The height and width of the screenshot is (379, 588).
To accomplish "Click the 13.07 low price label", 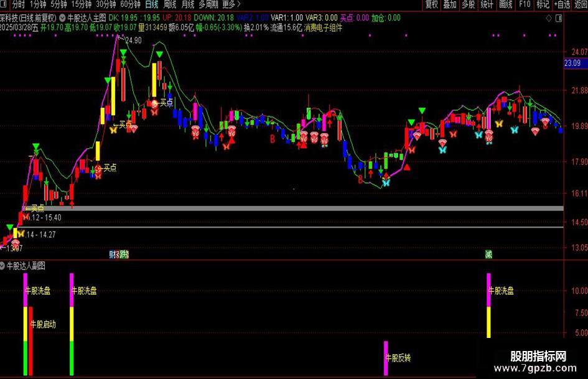I will pos(14,248).
